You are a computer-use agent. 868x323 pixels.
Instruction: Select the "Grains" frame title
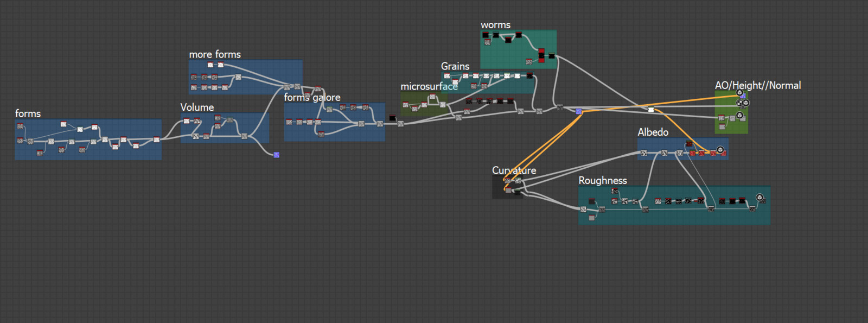point(455,66)
